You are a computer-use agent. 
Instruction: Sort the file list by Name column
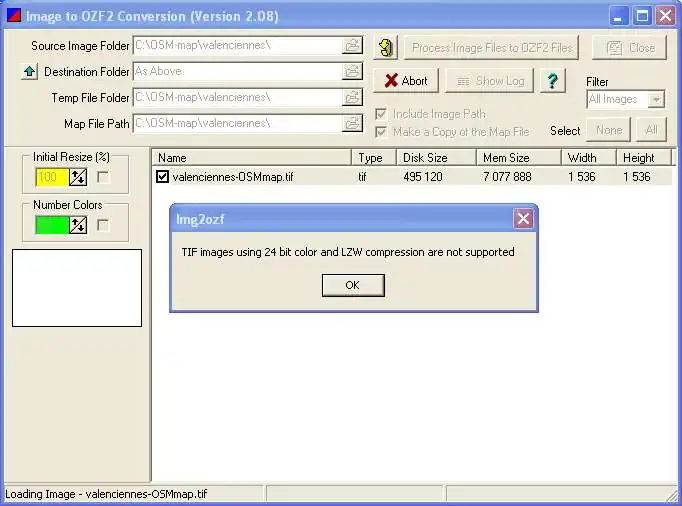click(x=252, y=158)
